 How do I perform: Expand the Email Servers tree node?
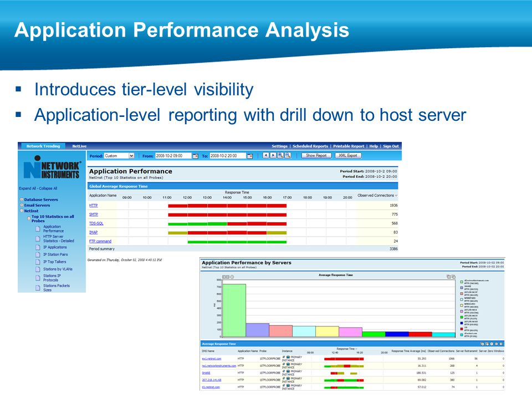(x=22, y=205)
